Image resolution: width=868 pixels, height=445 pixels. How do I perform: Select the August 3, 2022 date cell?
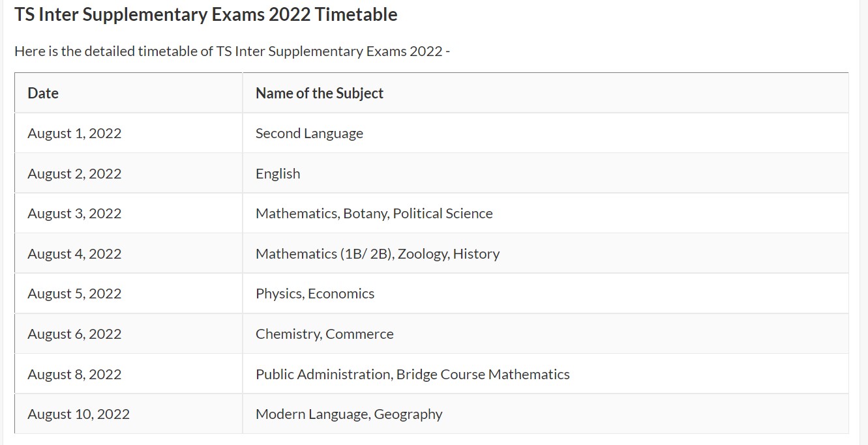74,214
